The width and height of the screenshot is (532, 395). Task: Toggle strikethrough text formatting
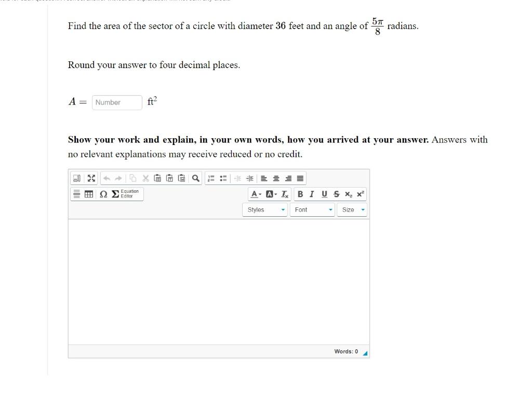coord(336,194)
